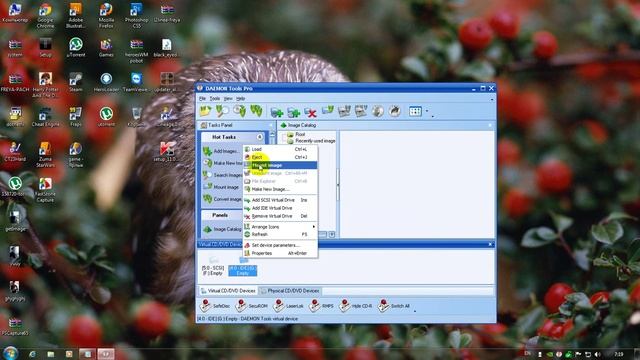Choose Refresh in the context menu
640x360 pixels.
coord(280,234)
